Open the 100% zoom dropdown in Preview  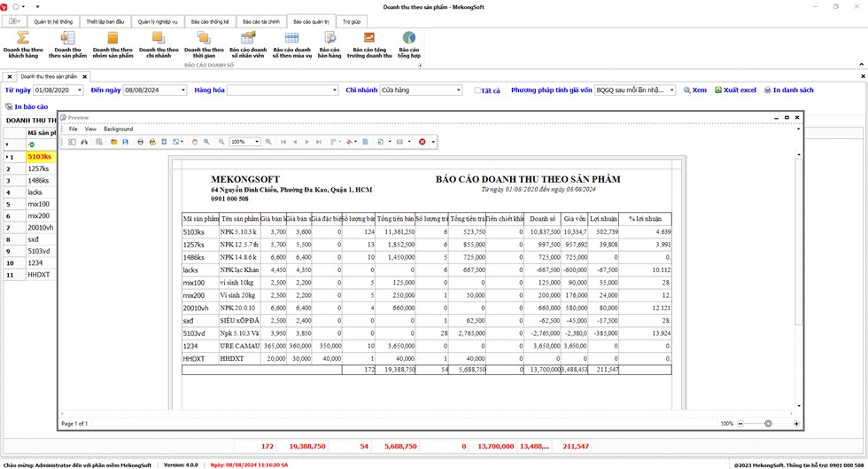(257, 142)
